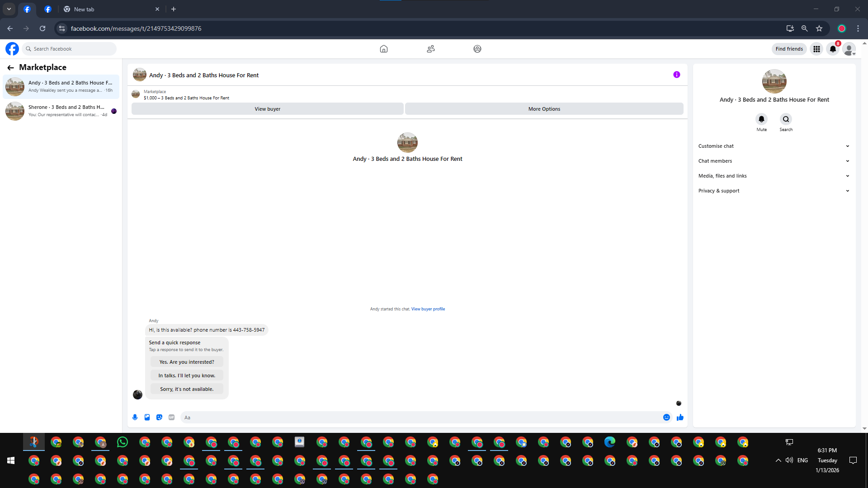Toggle the purple conversation info panel icon
The width and height of the screenshot is (868, 488).
676,75
